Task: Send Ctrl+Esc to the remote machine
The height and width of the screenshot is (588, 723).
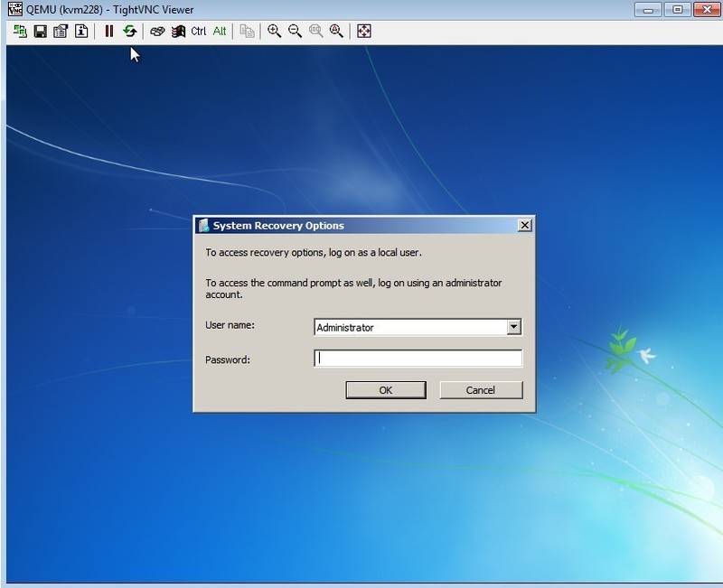Action: 178,32
